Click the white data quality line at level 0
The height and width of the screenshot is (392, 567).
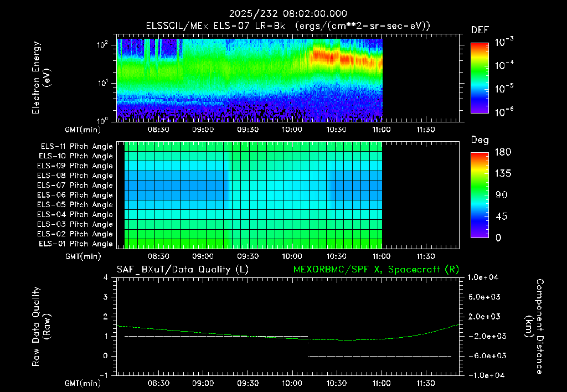(380, 356)
